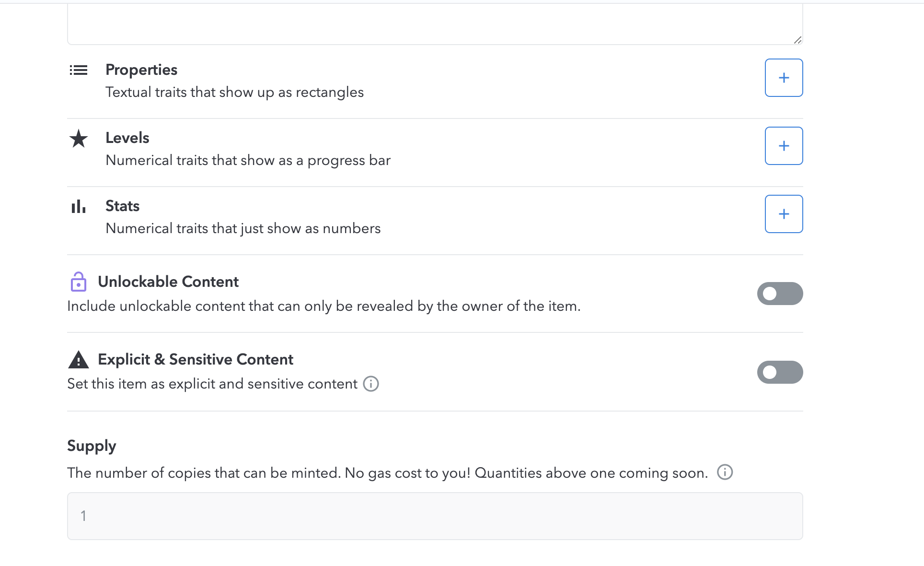Image resolution: width=924 pixels, height=566 pixels.
Task: Click the Unlockable Content heading
Action: tap(168, 282)
